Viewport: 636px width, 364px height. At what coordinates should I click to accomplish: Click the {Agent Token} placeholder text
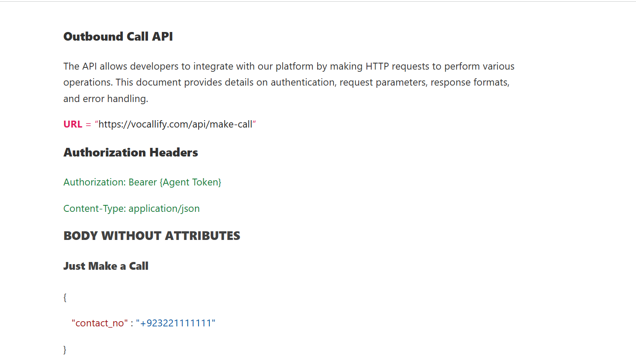coord(190,182)
